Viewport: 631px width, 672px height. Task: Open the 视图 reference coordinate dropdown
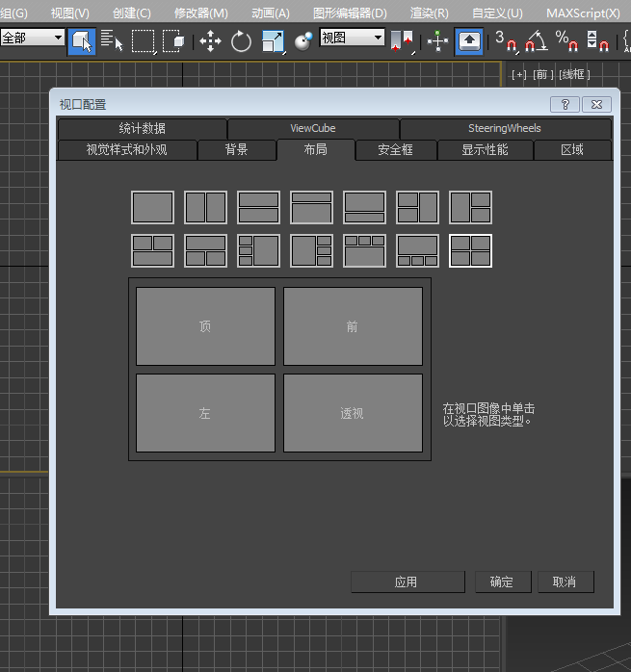point(352,38)
